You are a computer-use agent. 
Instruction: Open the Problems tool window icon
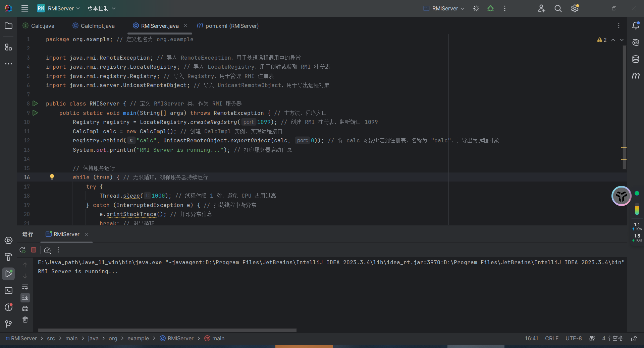[8, 307]
